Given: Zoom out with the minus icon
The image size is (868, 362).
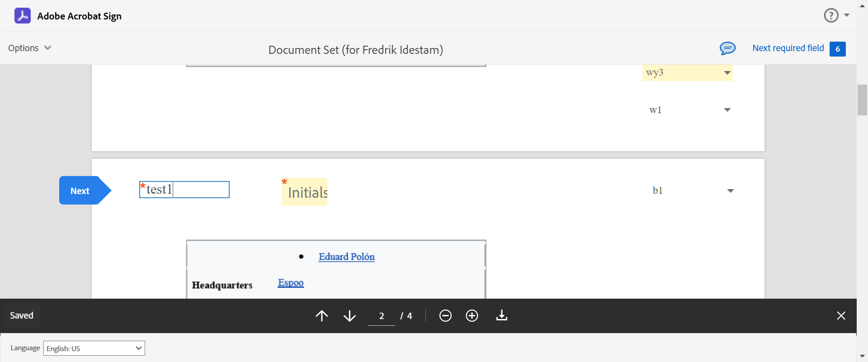Looking at the screenshot, I should point(445,315).
